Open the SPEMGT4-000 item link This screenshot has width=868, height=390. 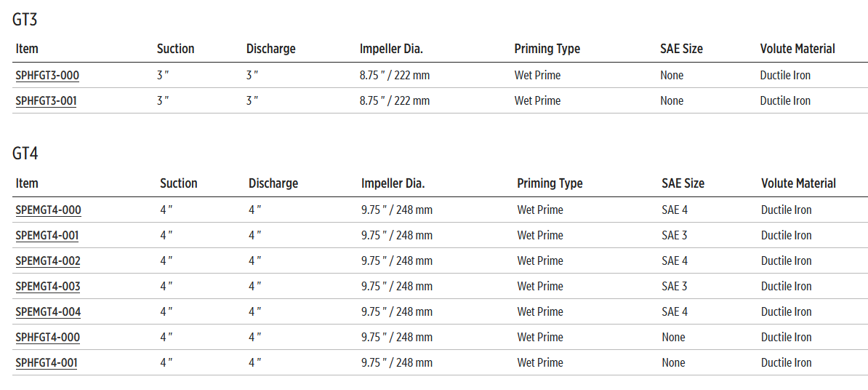pos(48,210)
